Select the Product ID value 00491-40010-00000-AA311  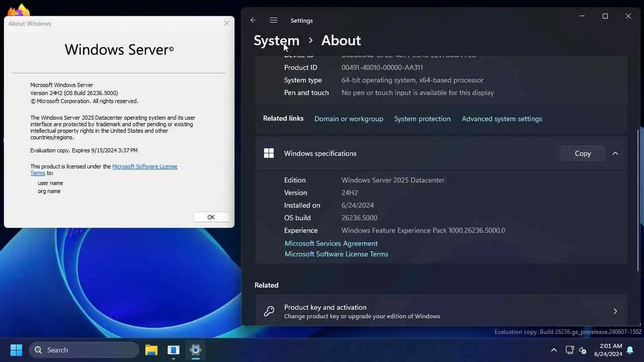[x=382, y=67]
